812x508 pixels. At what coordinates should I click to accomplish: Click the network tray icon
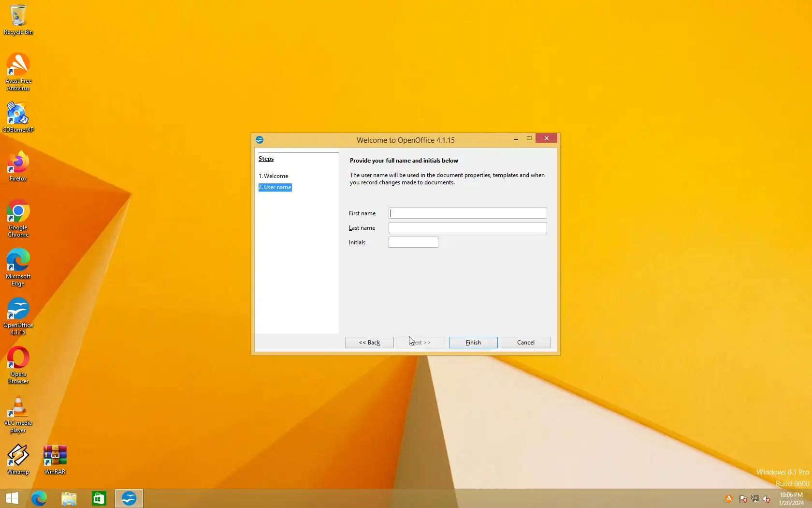click(x=755, y=499)
